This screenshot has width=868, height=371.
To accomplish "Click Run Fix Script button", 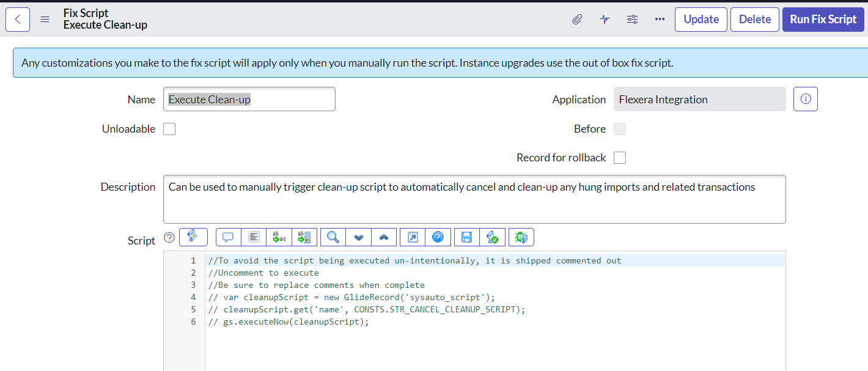I will (823, 19).
